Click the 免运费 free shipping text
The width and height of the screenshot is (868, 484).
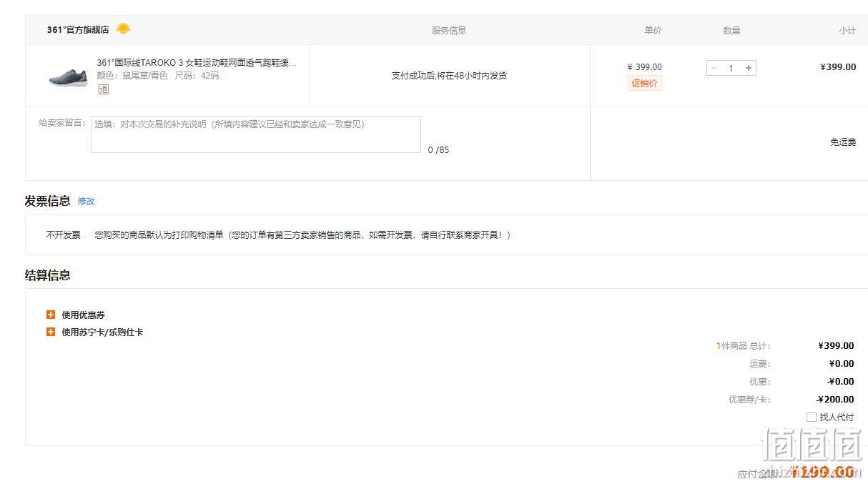click(x=842, y=142)
